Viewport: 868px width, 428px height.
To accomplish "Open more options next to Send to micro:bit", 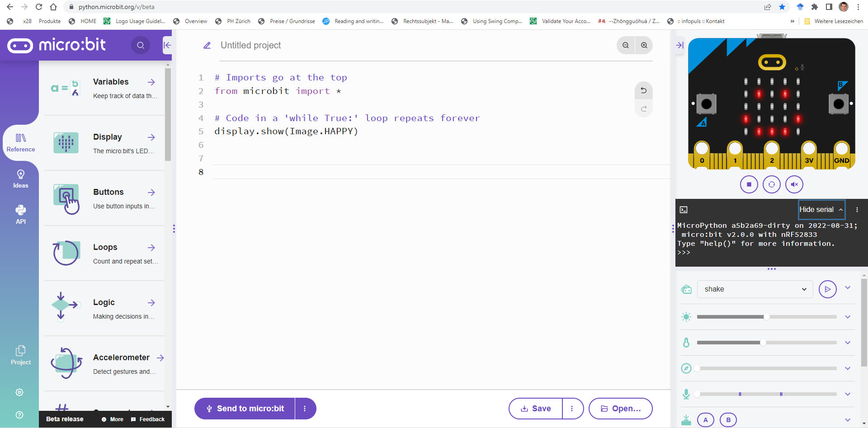I will 305,409.
